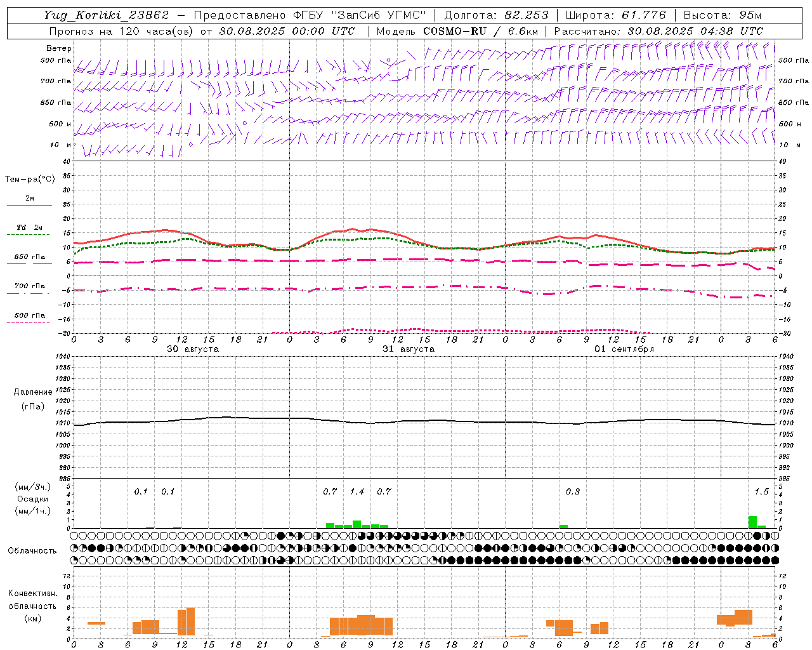Click the '(мм/3ч.)' unit label
The image size is (812, 650).
point(33,487)
